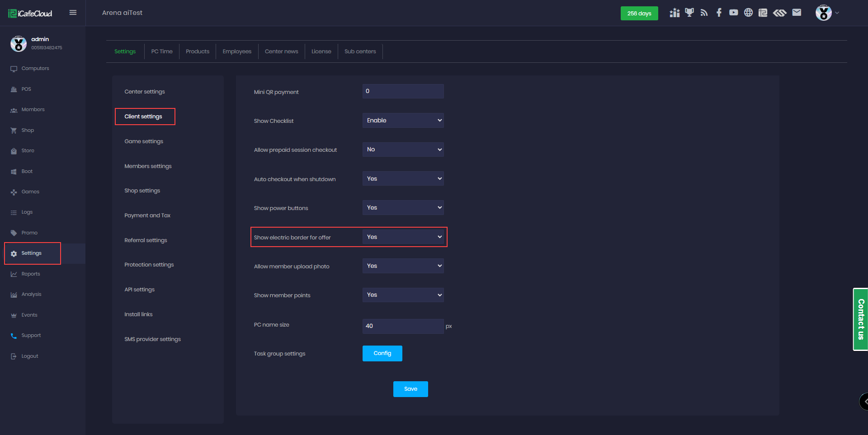Open the globe website icon
The image size is (868, 435).
pos(748,13)
